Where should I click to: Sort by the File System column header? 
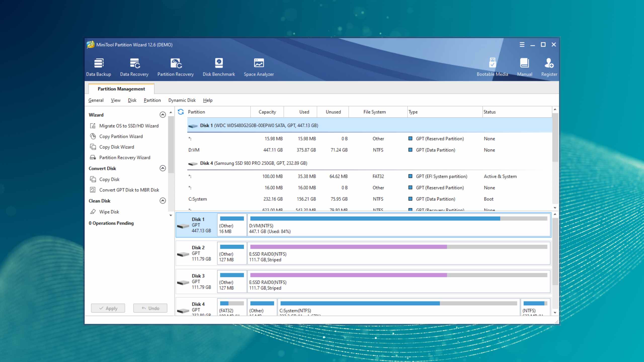coord(378,112)
